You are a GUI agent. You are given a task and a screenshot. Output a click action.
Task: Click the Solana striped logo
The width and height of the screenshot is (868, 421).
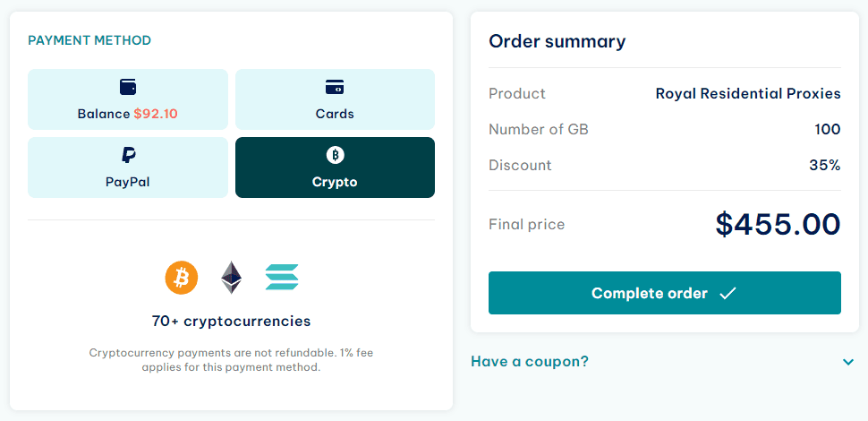tap(282, 277)
